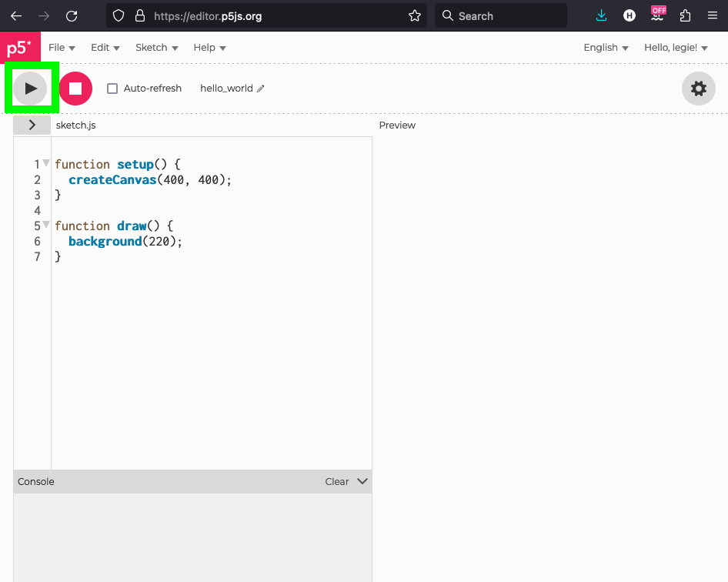
Task: Stop the running sketch
Action: pyautogui.click(x=75, y=89)
